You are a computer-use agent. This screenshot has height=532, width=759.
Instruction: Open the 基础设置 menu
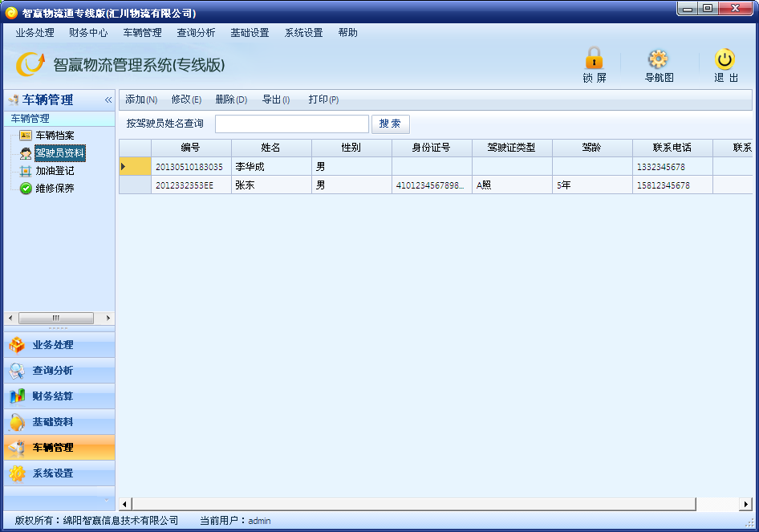[x=250, y=32]
